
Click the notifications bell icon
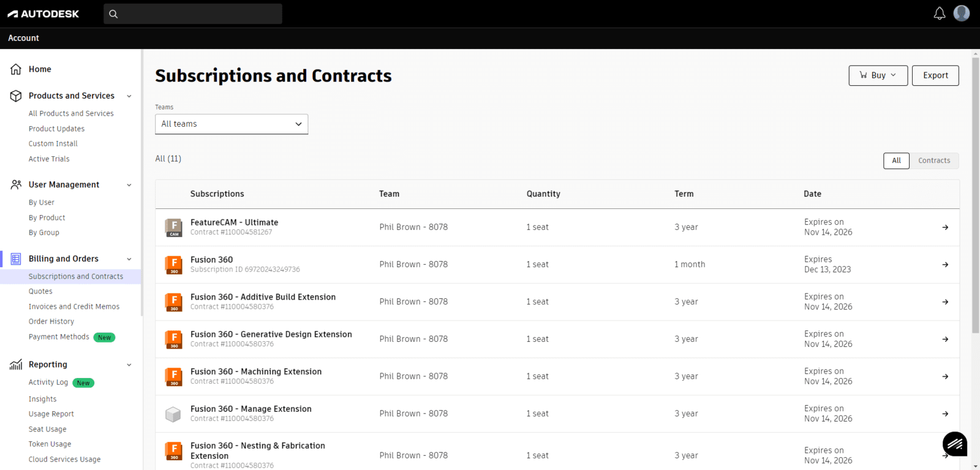939,13
